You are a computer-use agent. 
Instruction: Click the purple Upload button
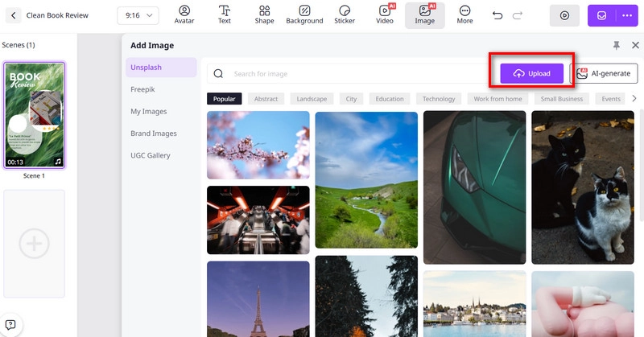coord(531,73)
